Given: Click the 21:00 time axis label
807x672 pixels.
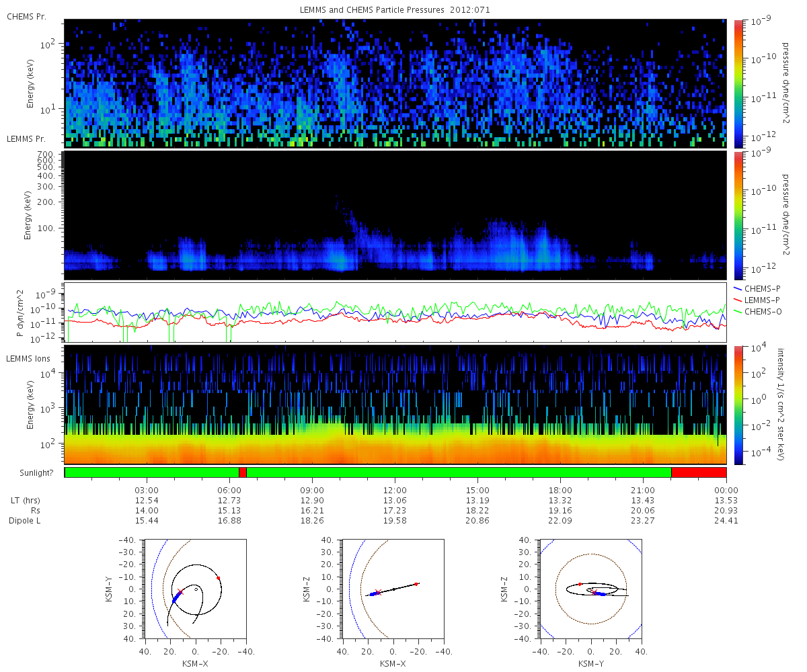Looking at the screenshot, I should point(644,490).
